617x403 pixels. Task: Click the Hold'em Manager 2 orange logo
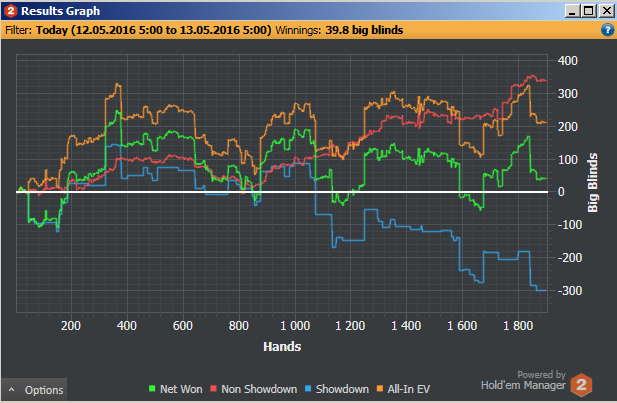coord(581,385)
